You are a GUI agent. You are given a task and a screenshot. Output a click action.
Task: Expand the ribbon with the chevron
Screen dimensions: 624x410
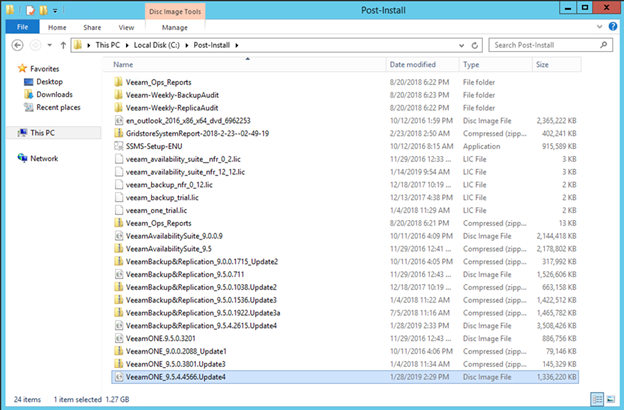599,27
